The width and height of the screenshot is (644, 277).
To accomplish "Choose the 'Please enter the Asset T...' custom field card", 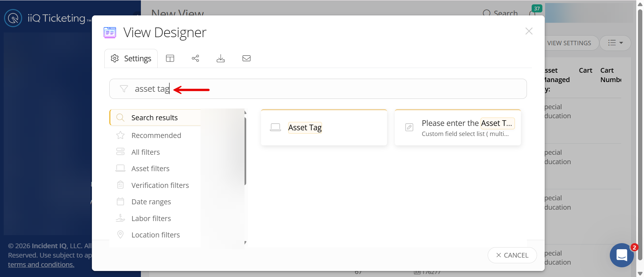I will pyautogui.click(x=458, y=127).
